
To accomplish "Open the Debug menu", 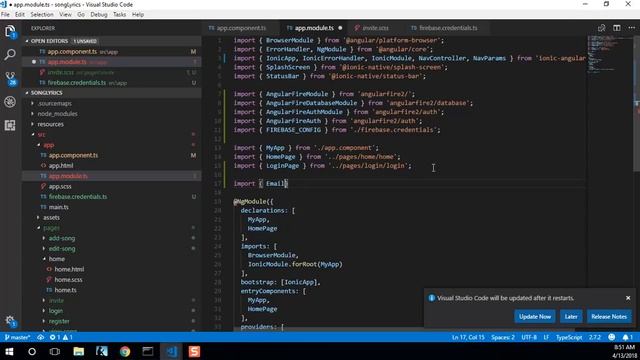I will (x=99, y=14).
